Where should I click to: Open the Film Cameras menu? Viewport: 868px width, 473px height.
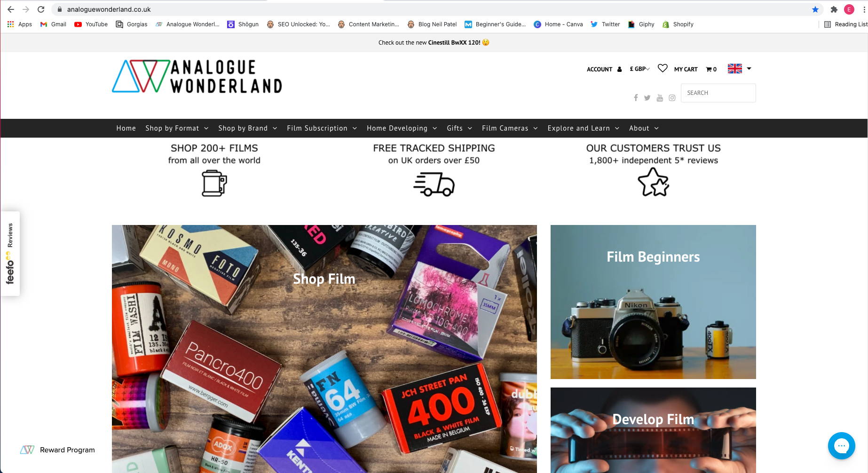(x=510, y=128)
